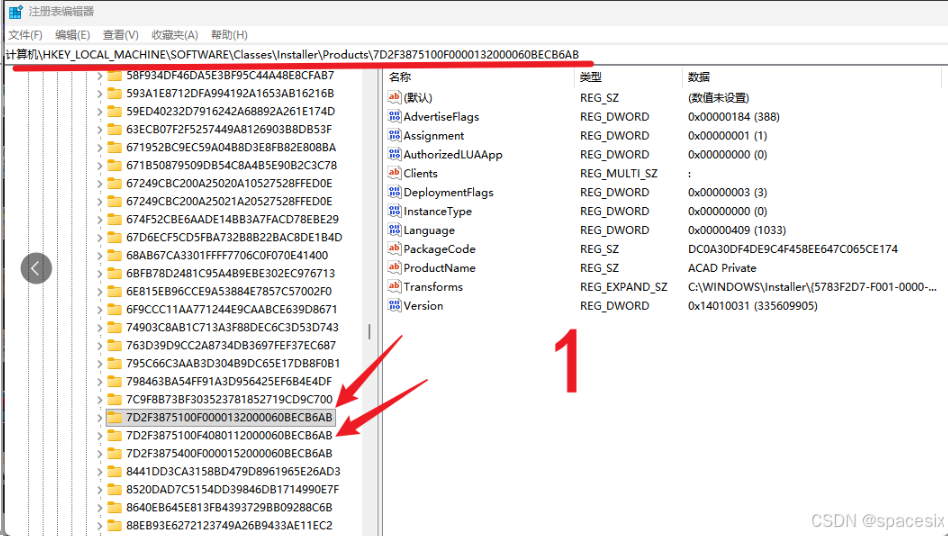Viewport: 948px width, 536px height.
Task: Expand key 58F934DF46DA5E3BF95C44A48E8CFAB7
Action: pyautogui.click(x=100, y=76)
